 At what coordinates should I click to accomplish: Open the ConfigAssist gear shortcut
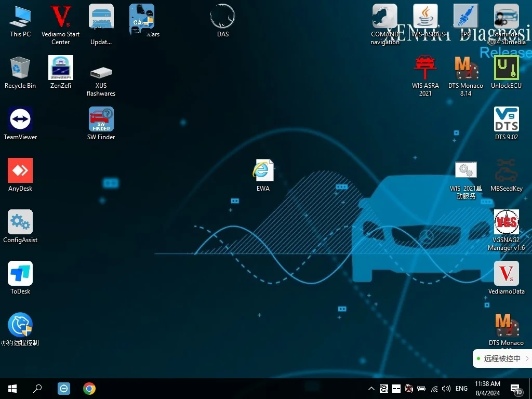tap(20, 227)
